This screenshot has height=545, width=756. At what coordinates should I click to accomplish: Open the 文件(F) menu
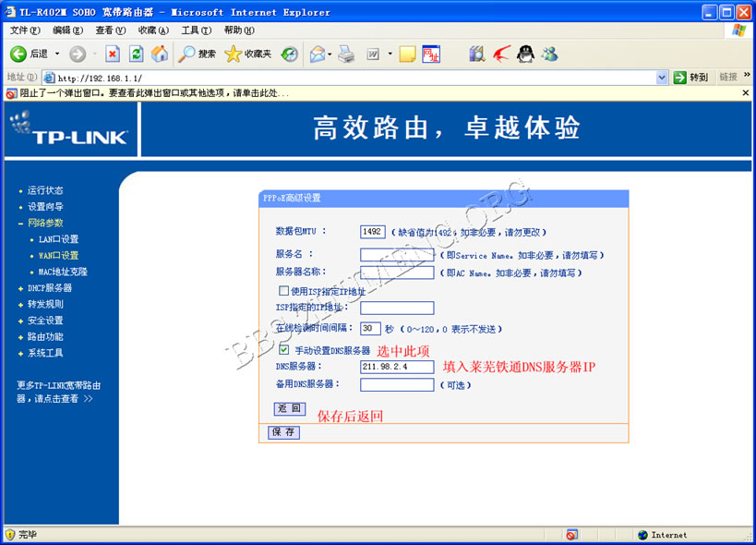[x=25, y=30]
